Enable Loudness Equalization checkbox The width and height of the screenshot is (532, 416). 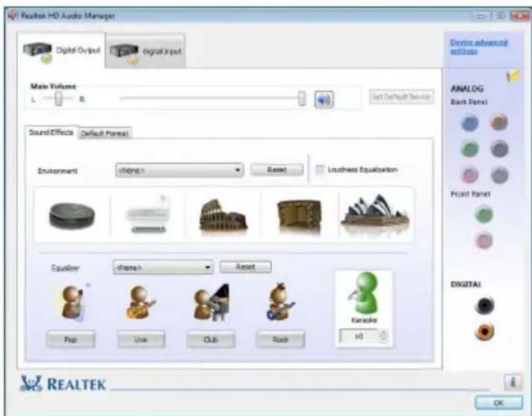[320, 170]
